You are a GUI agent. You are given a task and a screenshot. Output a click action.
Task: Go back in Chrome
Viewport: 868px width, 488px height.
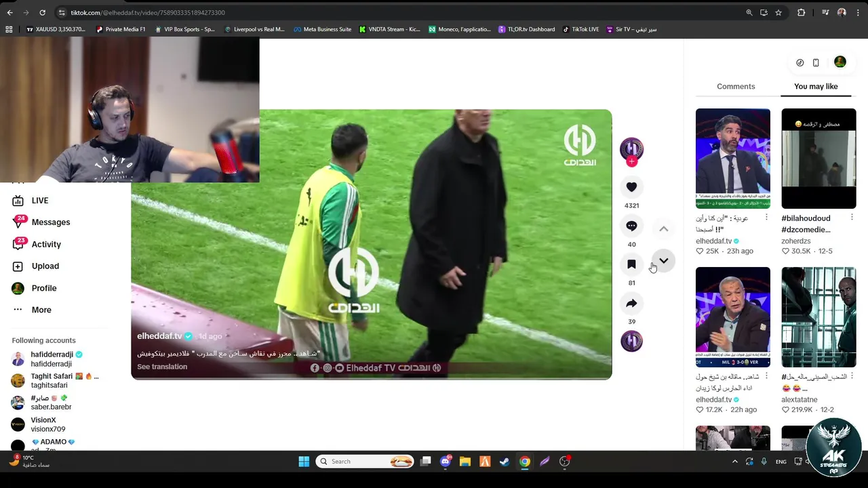pyautogui.click(x=9, y=12)
